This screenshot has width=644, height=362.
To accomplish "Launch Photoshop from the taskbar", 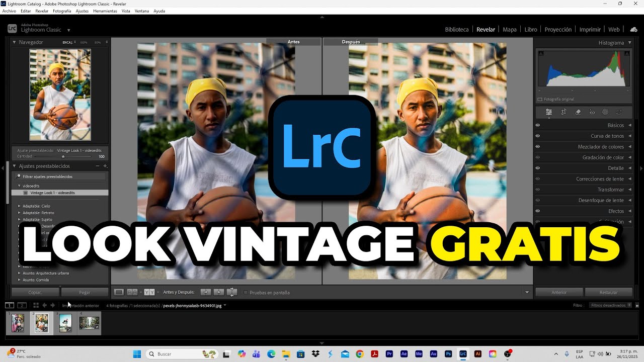I will (x=448, y=354).
